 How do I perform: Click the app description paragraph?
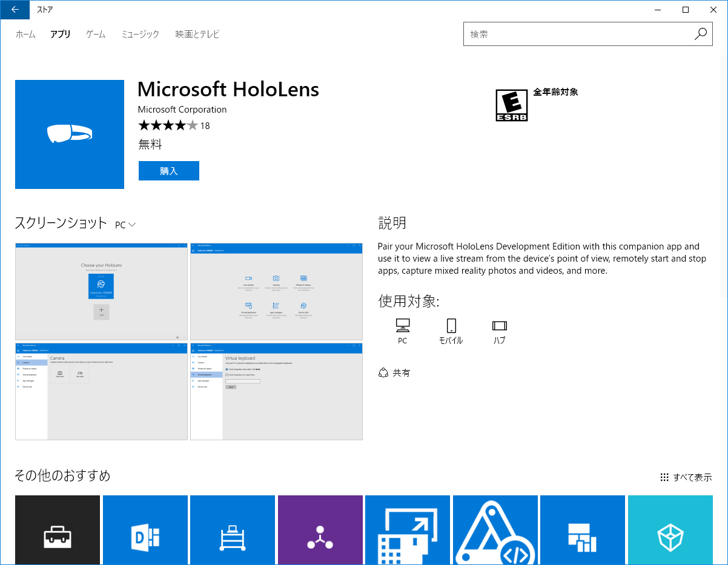[x=542, y=259]
